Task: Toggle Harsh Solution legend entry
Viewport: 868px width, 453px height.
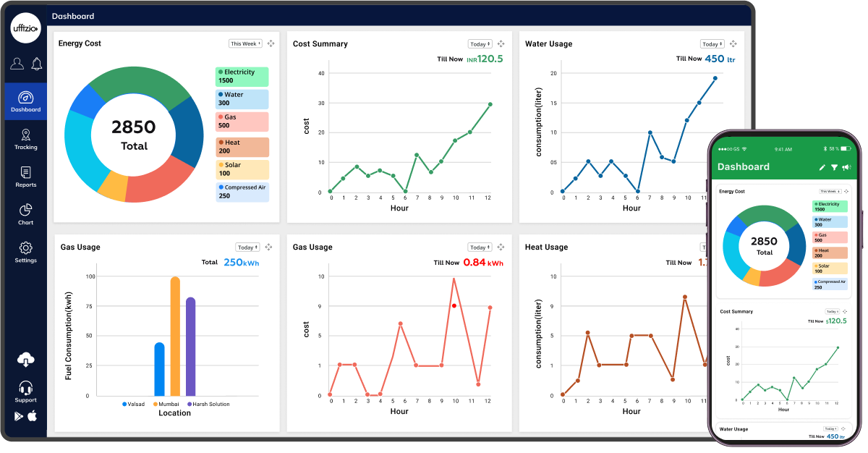Action: pyautogui.click(x=208, y=405)
